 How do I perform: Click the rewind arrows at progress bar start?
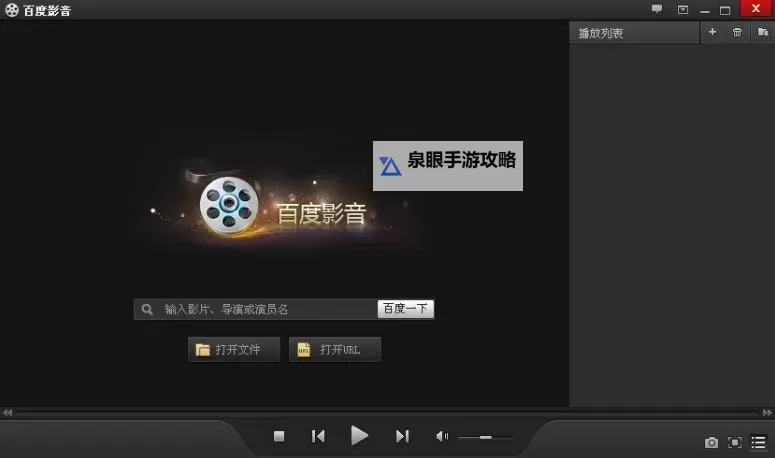pos(7,412)
